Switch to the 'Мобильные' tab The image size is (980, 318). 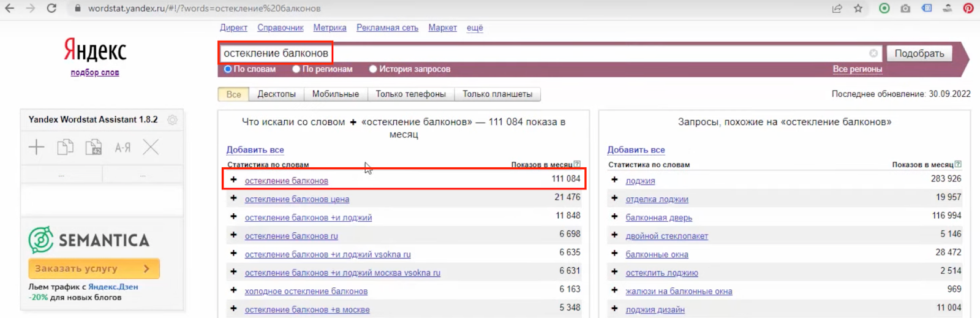[335, 94]
